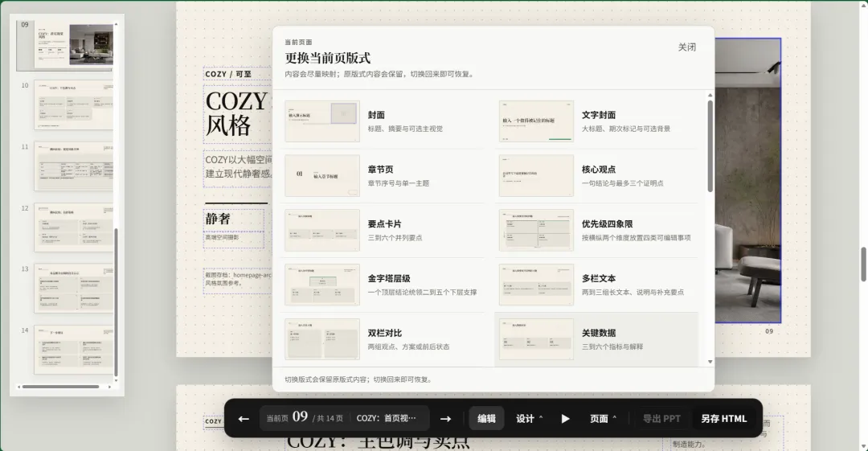
Task: Open the 设计 dropdown menu
Action: click(529, 419)
